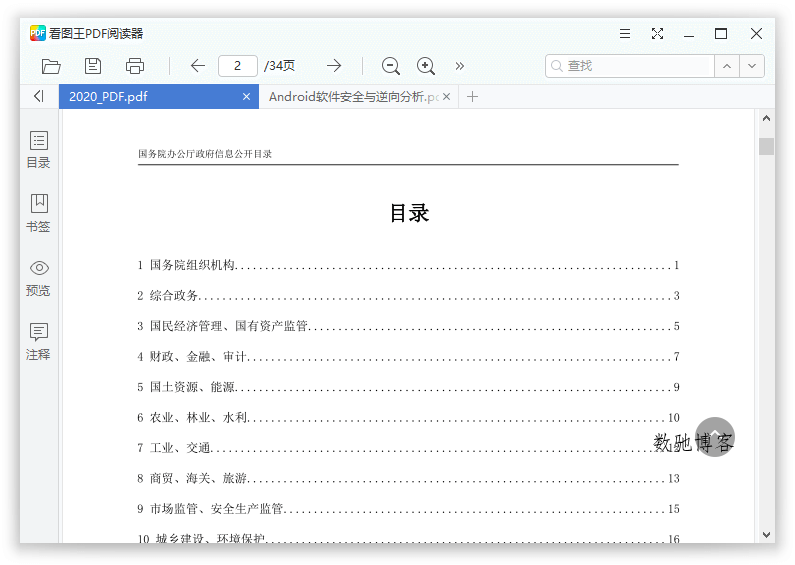Image resolution: width=795 pixels, height=565 pixels.
Task: Click entry '6 农业、林业、水利'
Action: 408,417
